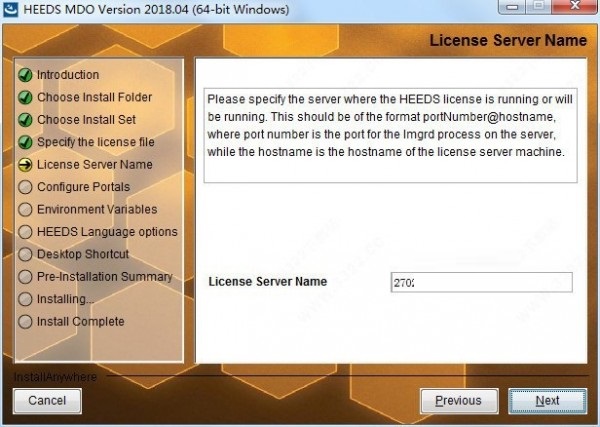Select the Install Complete step label
600x427 pixels.
pyautogui.click(x=81, y=321)
